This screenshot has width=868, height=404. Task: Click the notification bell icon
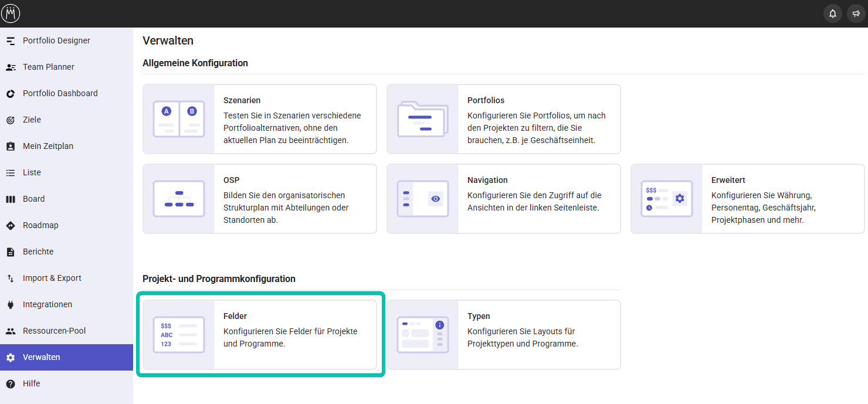832,14
